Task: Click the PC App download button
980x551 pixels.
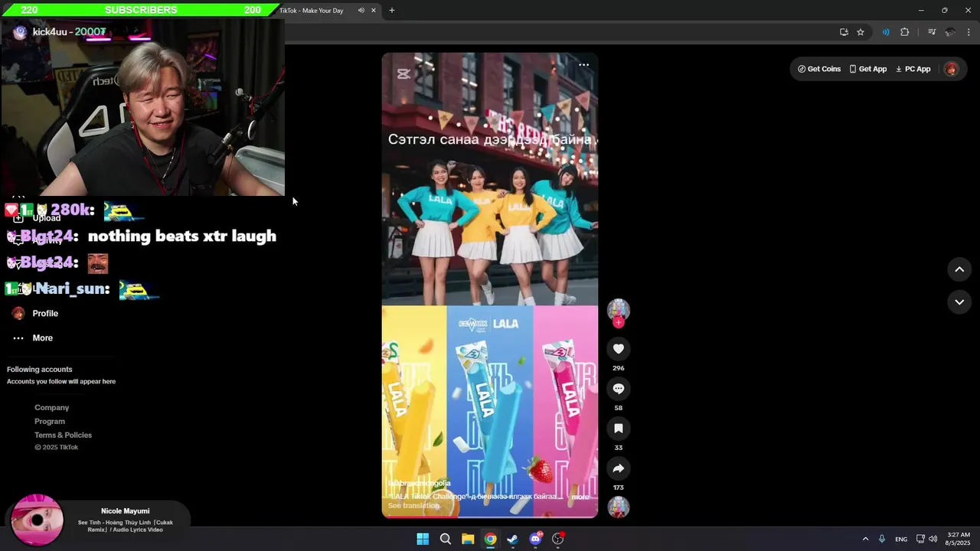Action: [x=913, y=69]
